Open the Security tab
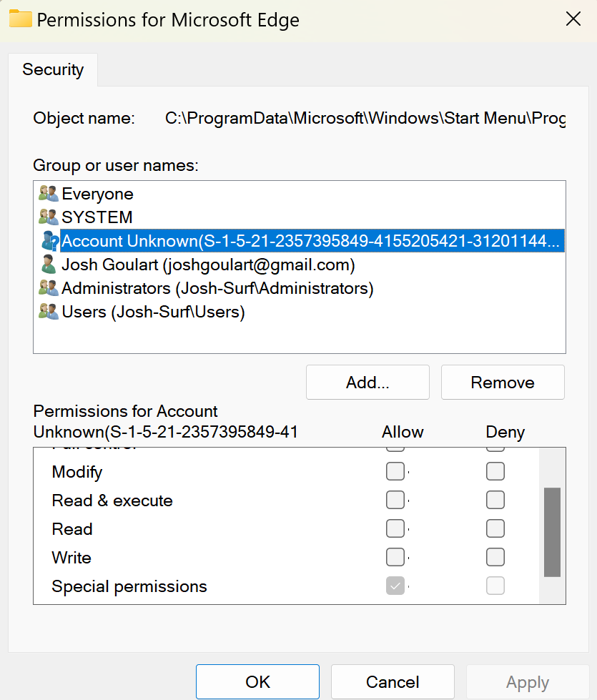597x700 pixels. (53, 69)
